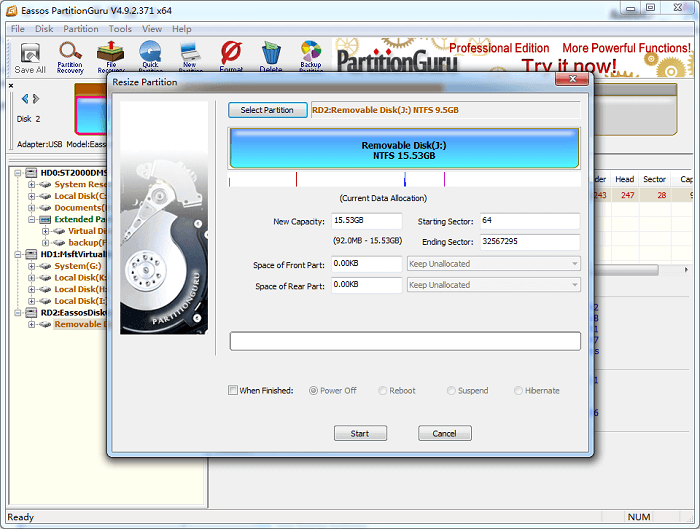This screenshot has width=700, height=529.
Task: Select the Reboot radio option
Action: (x=383, y=391)
